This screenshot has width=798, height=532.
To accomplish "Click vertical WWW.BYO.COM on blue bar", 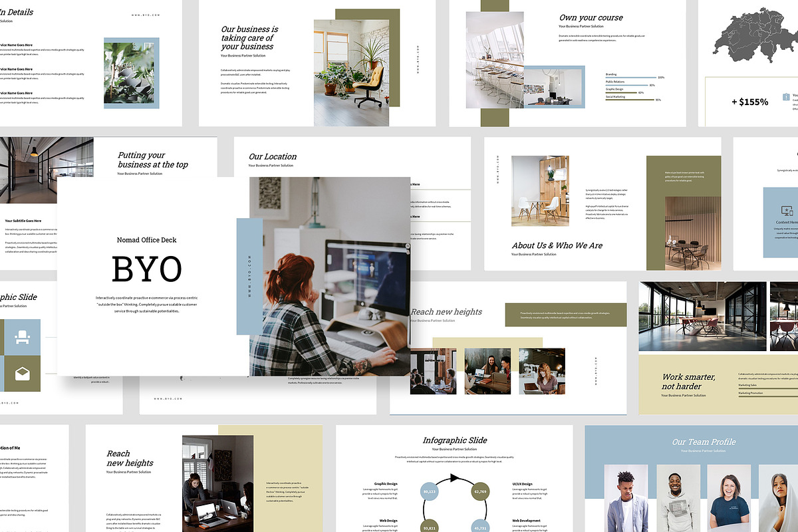I will pos(250,276).
